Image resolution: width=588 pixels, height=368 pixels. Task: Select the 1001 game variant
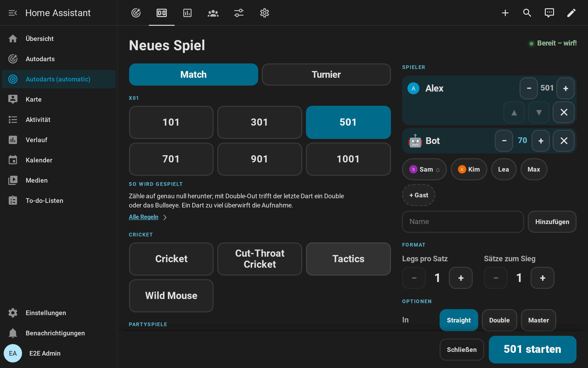[x=348, y=159]
